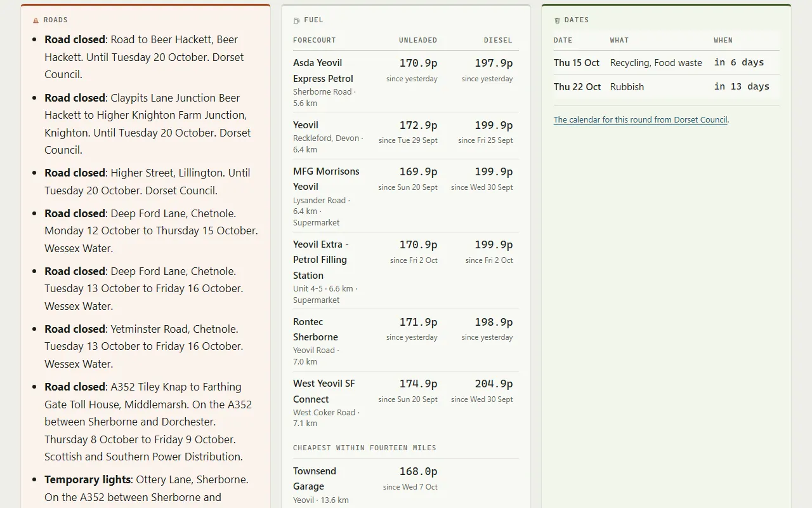This screenshot has width=812, height=508.
Task: Click the Thu 15 Oct collection date
Action: (x=577, y=63)
